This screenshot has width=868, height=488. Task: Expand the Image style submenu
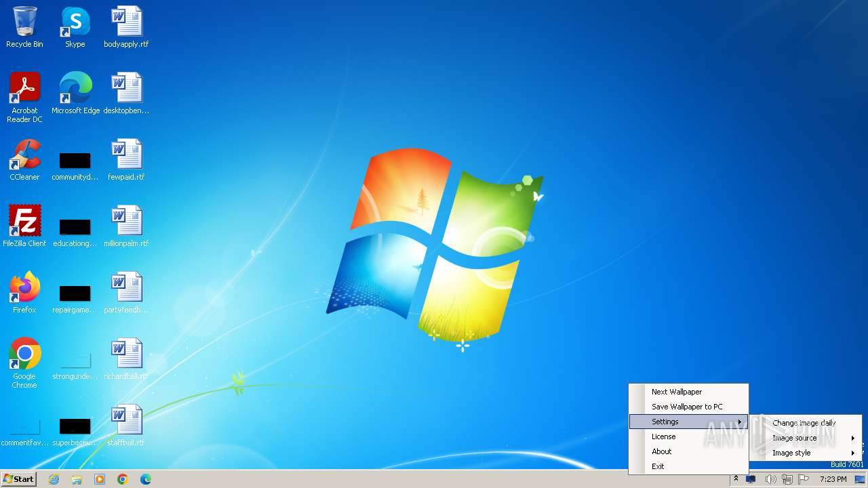pyautogui.click(x=805, y=453)
